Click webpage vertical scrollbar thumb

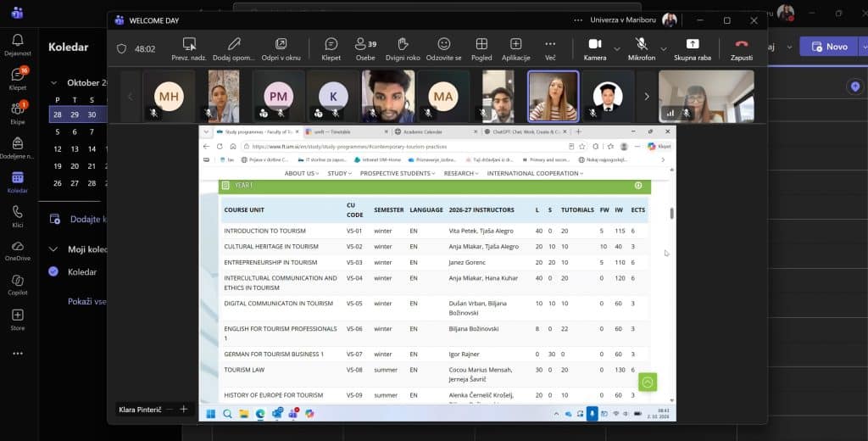[672, 214]
